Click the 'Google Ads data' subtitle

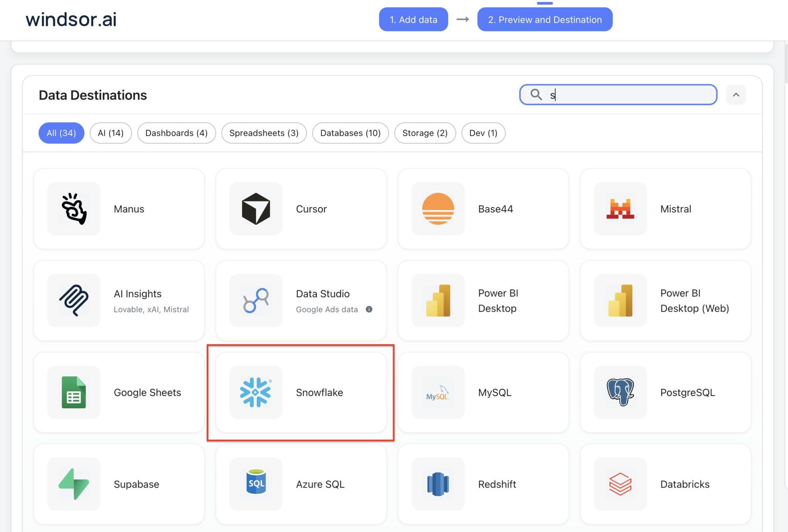tap(327, 309)
